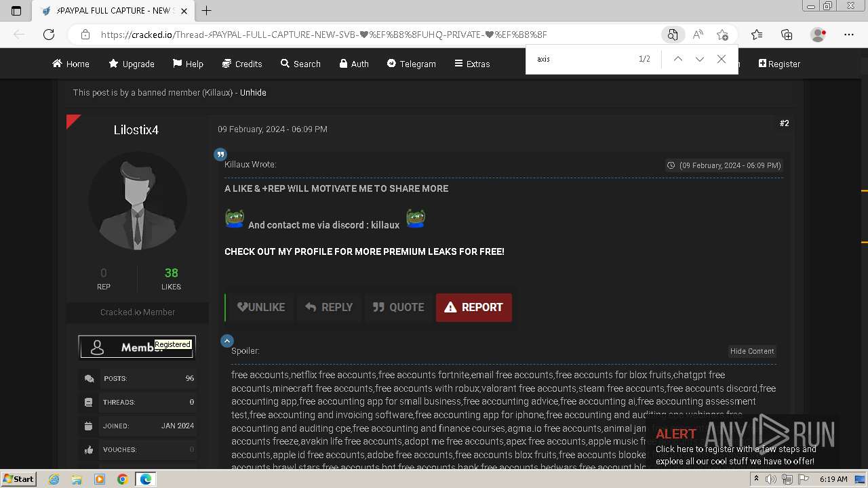This screenshot has height=488, width=868.
Task: Open the Upgrade menu item
Action: coord(132,64)
